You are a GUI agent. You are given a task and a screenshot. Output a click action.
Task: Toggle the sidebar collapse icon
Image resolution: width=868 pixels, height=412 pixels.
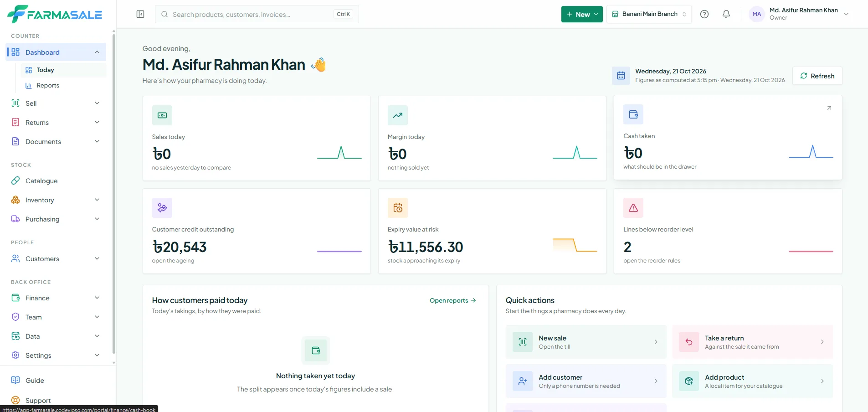click(x=140, y=14)
